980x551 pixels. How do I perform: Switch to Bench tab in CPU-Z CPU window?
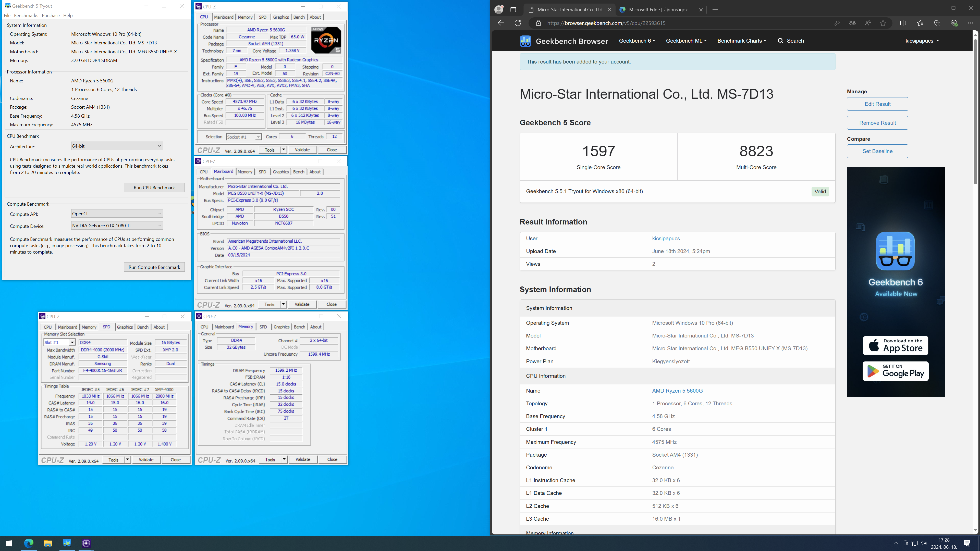tap(299, 17)
